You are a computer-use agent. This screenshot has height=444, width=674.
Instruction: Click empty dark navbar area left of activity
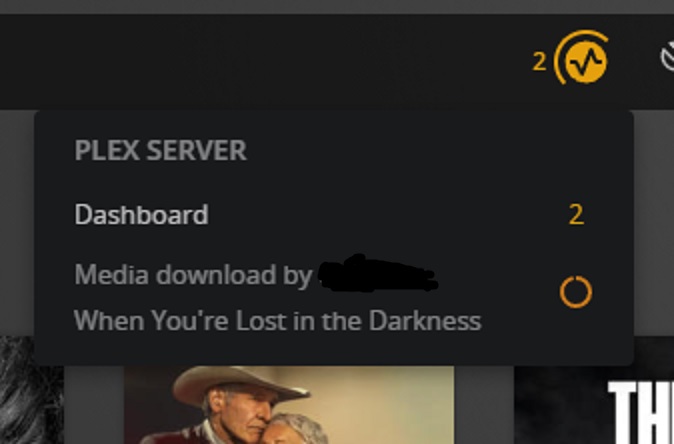point(258,61)
